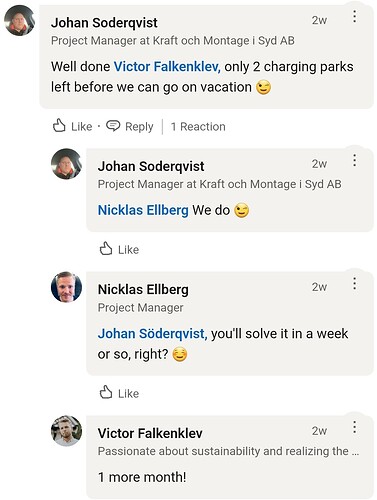Open Johan Soderqvist's profile photo on top comment
377x500 pixels.
[x=19, y=20]
